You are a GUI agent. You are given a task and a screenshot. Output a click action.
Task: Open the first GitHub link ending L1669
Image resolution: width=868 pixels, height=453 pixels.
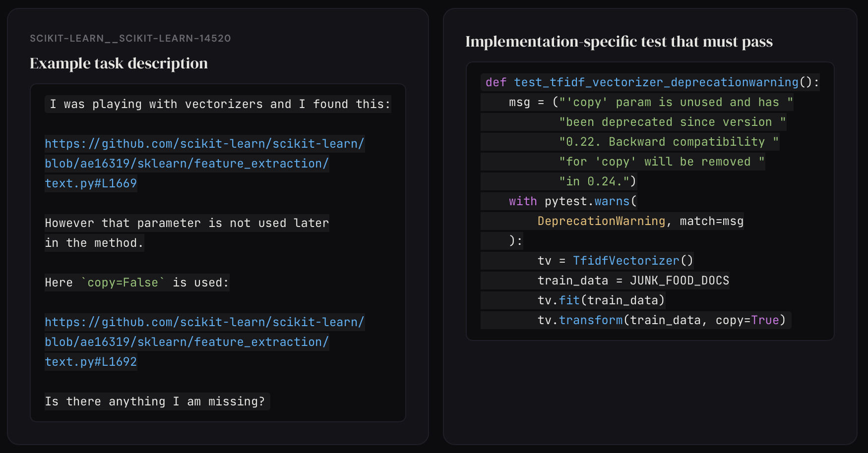(204, 164)
